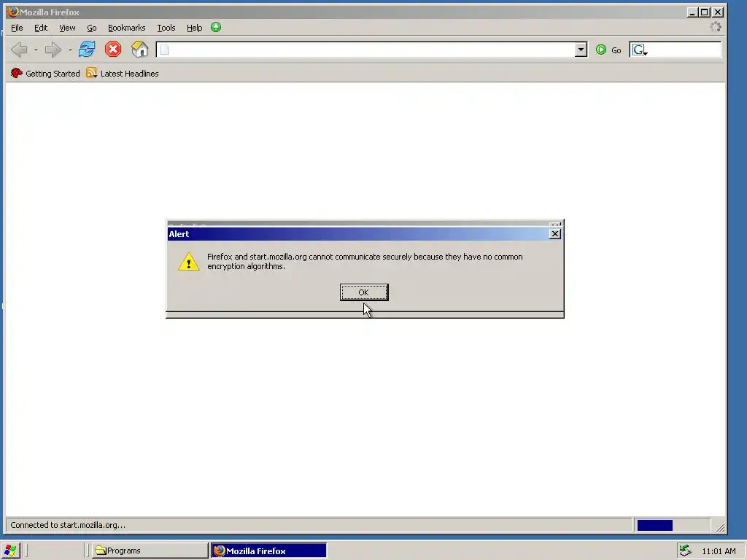This screenshot has width=747, height=560.
Task: Open Latest Headlines live bookmark
Action: pyautogui.click(x=123, y=74)
